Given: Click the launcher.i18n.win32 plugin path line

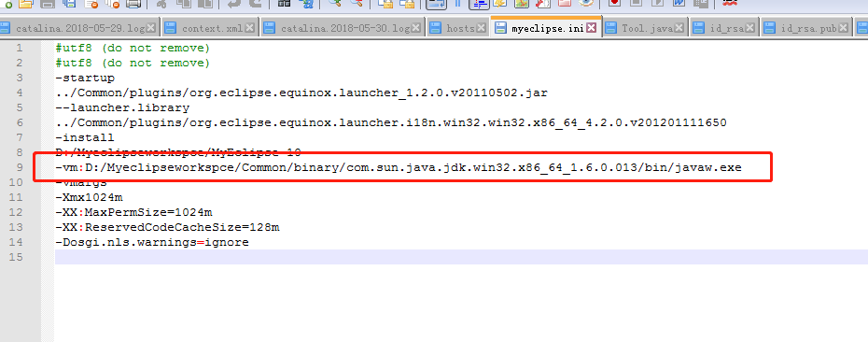Looking at the screenshot, I should point(391,122).
